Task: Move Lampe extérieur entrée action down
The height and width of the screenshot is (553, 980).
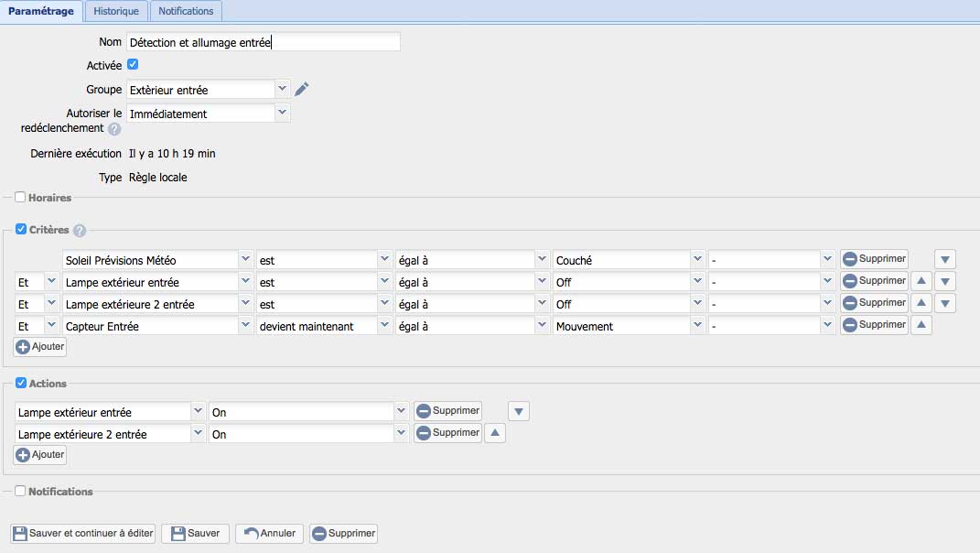Action: point(519,411)
